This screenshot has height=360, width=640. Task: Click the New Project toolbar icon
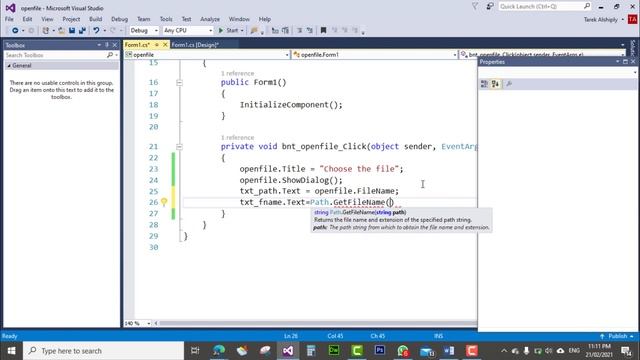point(46,31)
